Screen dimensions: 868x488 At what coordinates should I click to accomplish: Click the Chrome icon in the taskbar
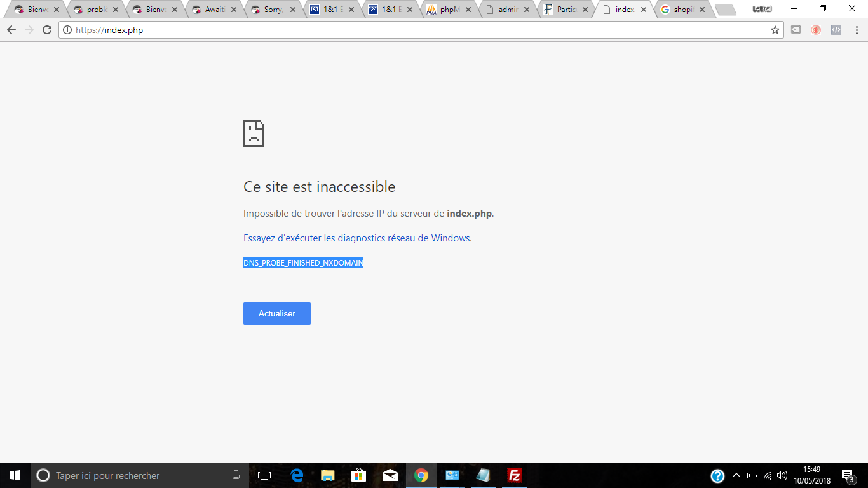[x=421, y=475]
